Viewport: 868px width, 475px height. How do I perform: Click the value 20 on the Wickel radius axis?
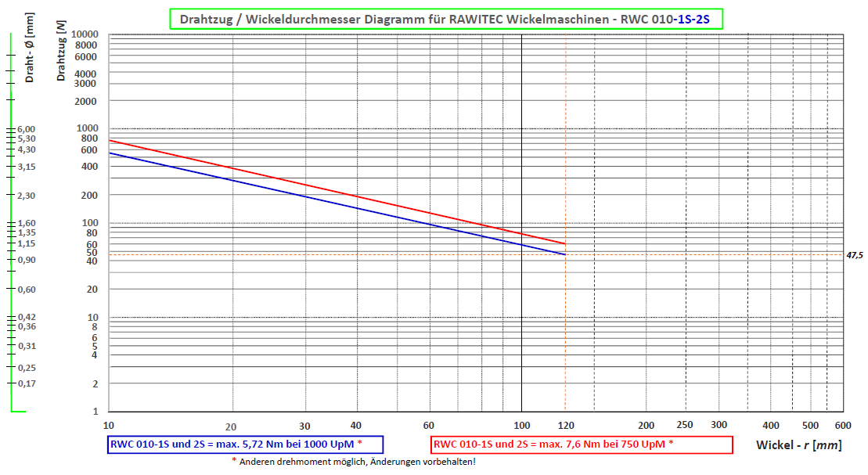(x=231, y=426)
